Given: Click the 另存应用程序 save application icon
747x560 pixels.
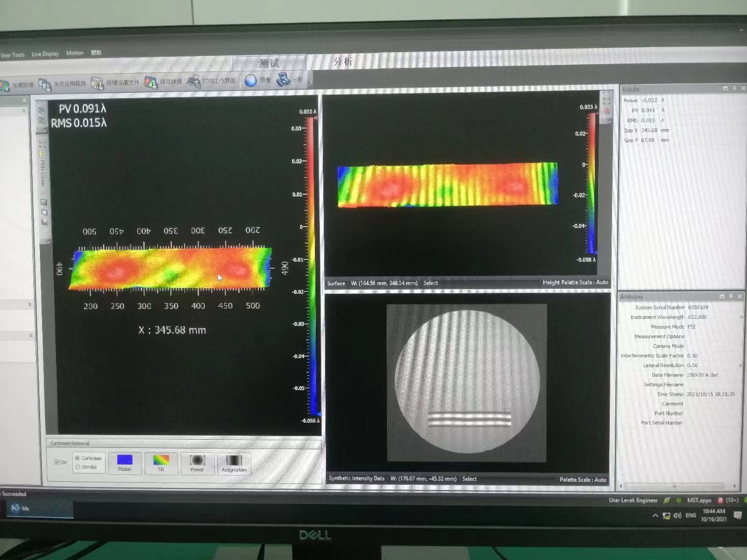Looking at the screenshot, I should tap(45, 85).
